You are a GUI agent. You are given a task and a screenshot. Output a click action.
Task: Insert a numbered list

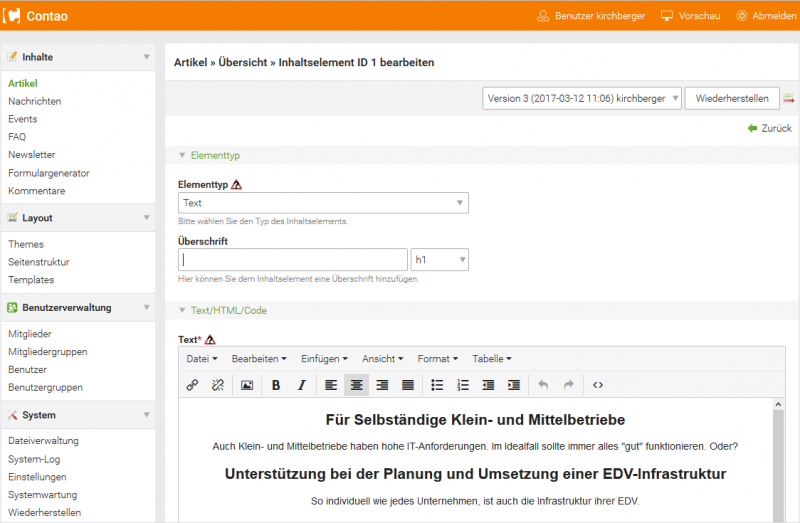462,385
